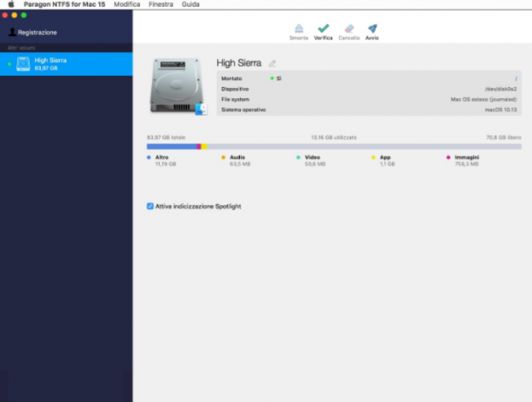532x402 pixels.
Task: Click the Smonta eject icon
Action: pyautogui.click(x=298, y=28)
